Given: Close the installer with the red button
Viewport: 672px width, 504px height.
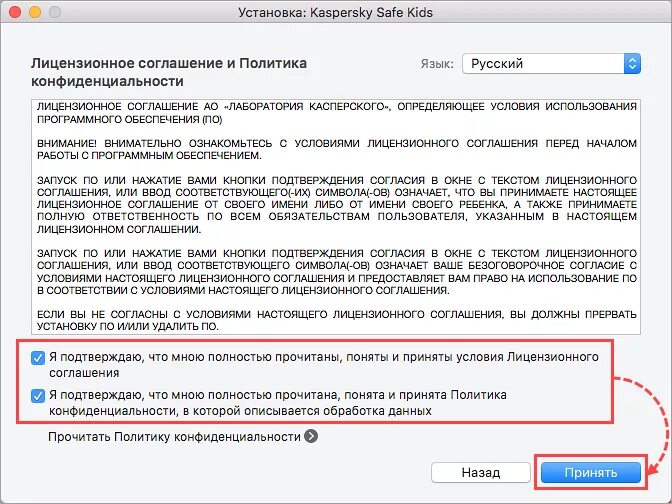Looking at the screenshot, I should tap(15, 12).
